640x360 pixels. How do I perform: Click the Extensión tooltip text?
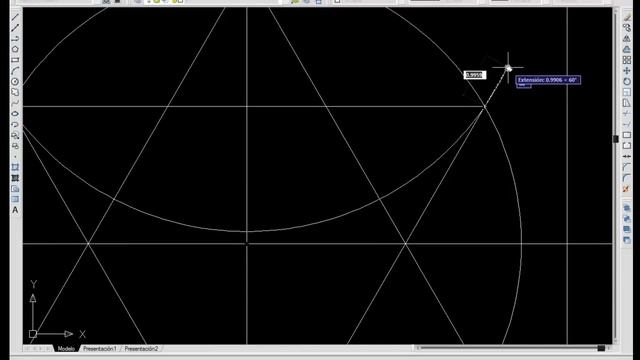tap(547, 80)
